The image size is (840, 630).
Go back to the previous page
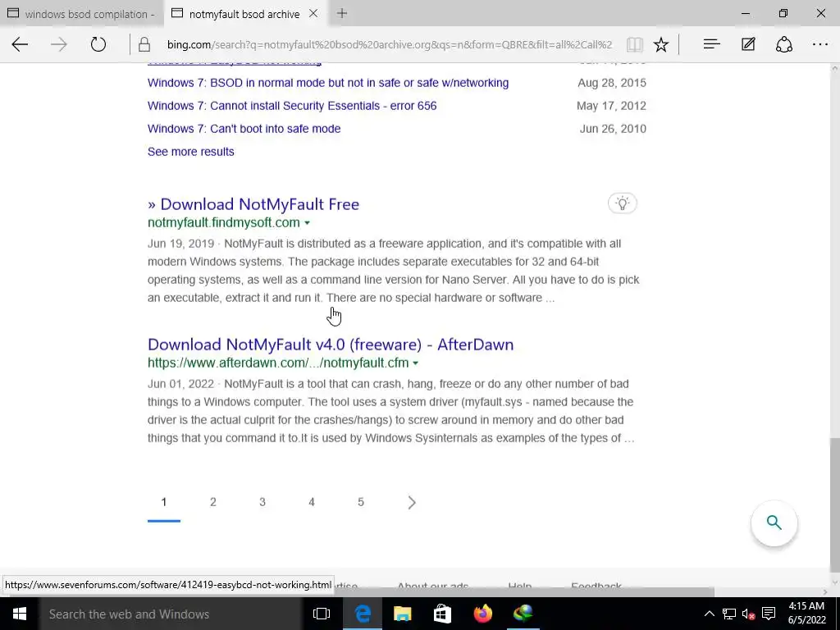(x=20, y=44)
